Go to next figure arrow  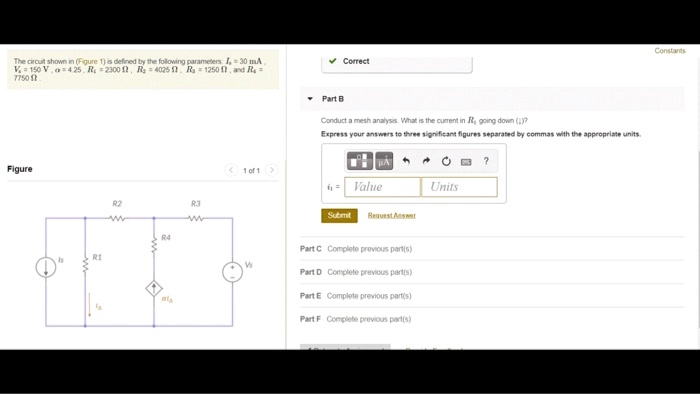coord(271,170)
